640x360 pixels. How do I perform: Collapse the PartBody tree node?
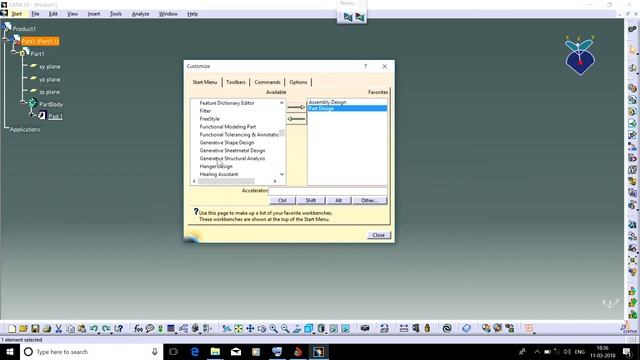pyautogui.click(x=23, y=102)
